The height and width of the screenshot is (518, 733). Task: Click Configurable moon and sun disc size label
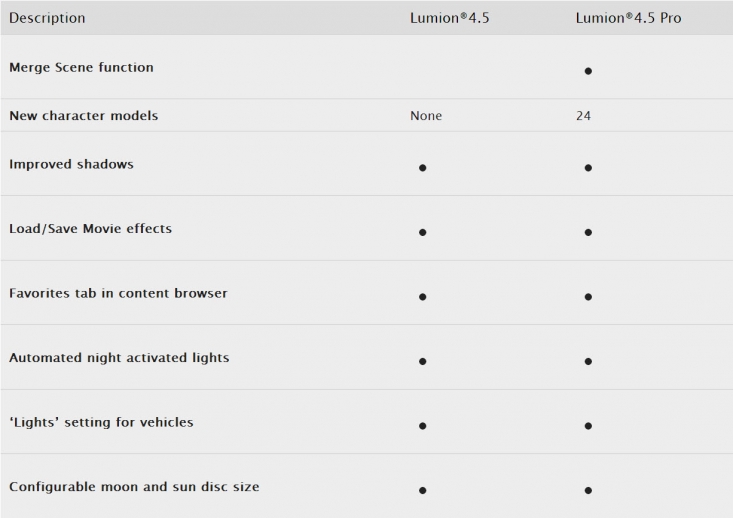pos(134,487)
